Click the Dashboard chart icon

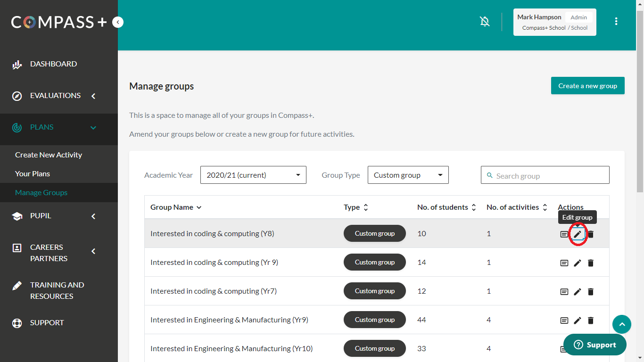coord(17,65)
